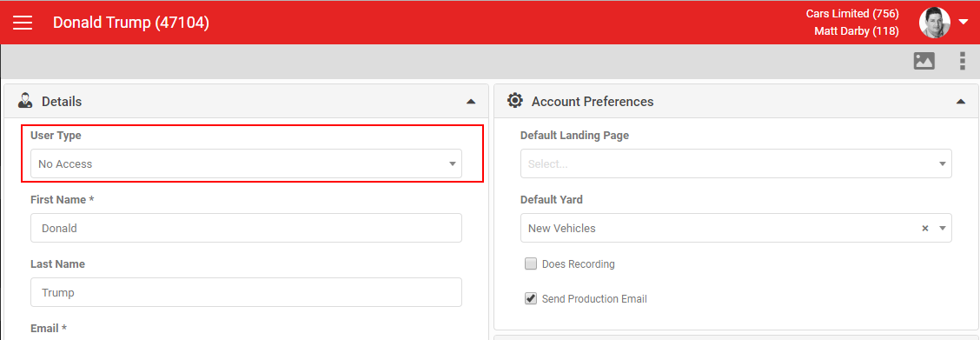
Task: Click the Cars Limited (756) text
Action: pyautogui.click(x=852, y=14)
